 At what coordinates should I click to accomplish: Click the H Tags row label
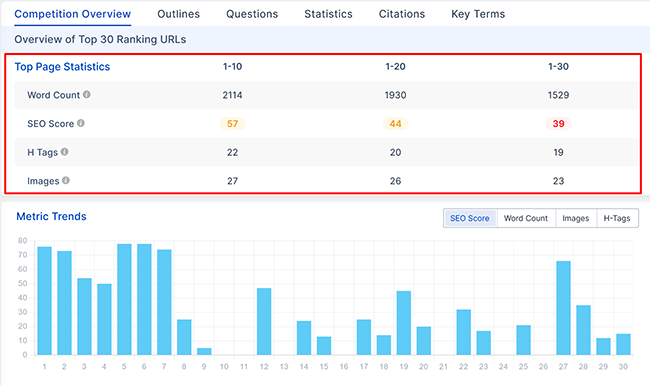43,153
